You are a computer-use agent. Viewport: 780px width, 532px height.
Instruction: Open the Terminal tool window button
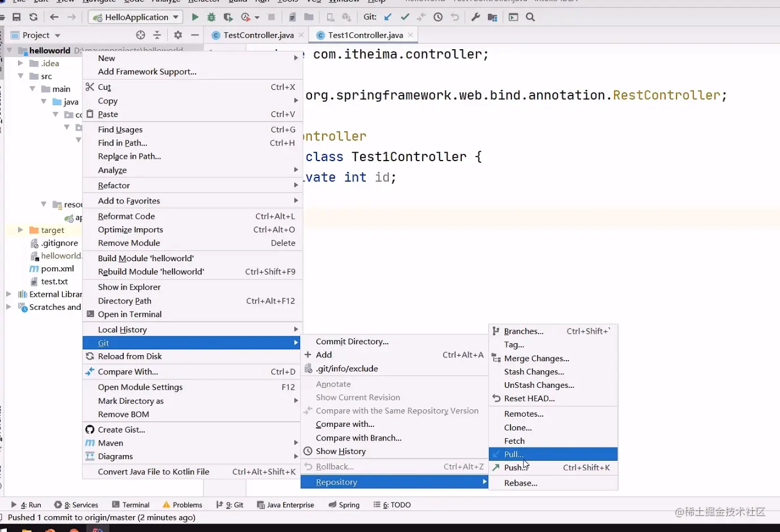click(x=131, y=505)
